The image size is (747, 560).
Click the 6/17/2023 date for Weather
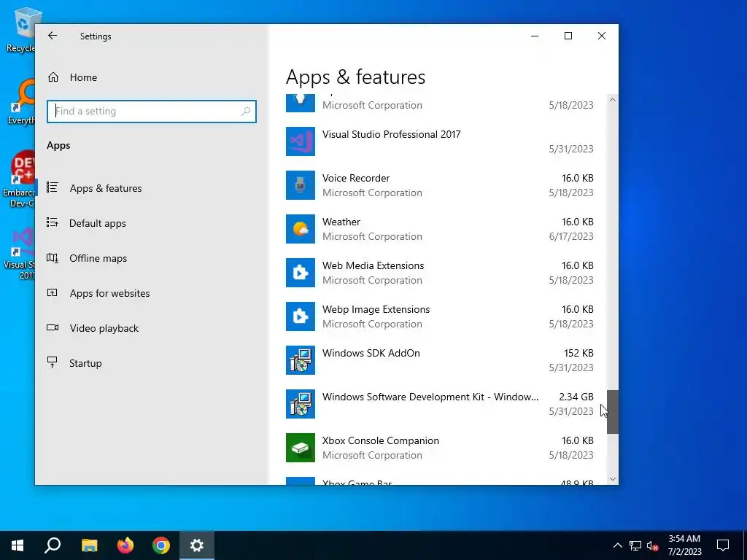click(x=571, y=236)
